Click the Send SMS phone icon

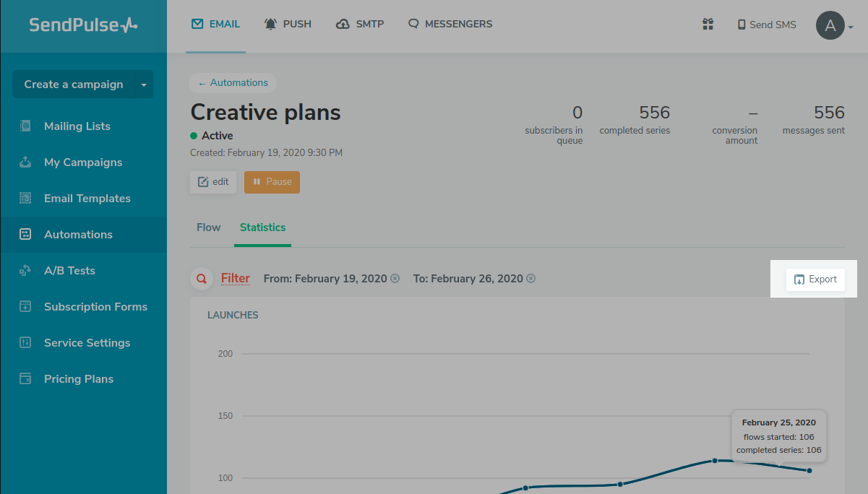[742, 25]
